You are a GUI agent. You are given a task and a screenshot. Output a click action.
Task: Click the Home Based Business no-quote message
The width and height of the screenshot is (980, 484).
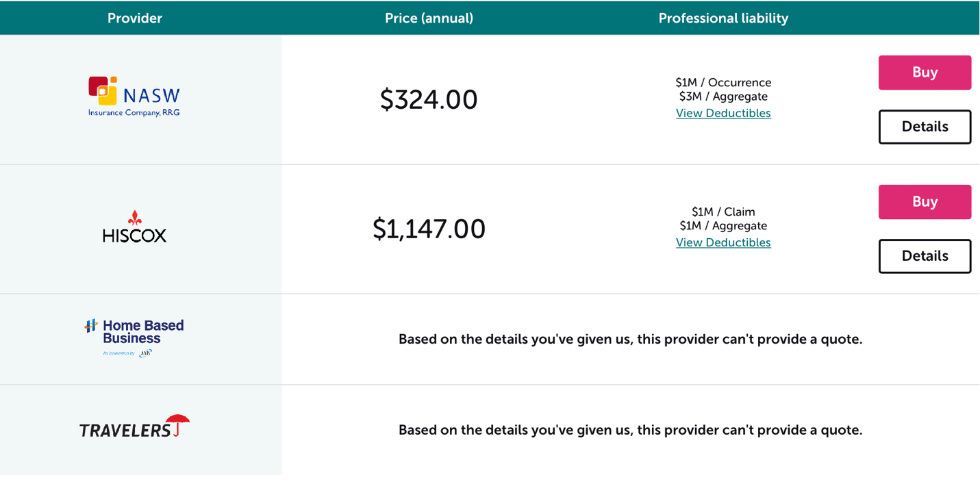coord(630,339)
